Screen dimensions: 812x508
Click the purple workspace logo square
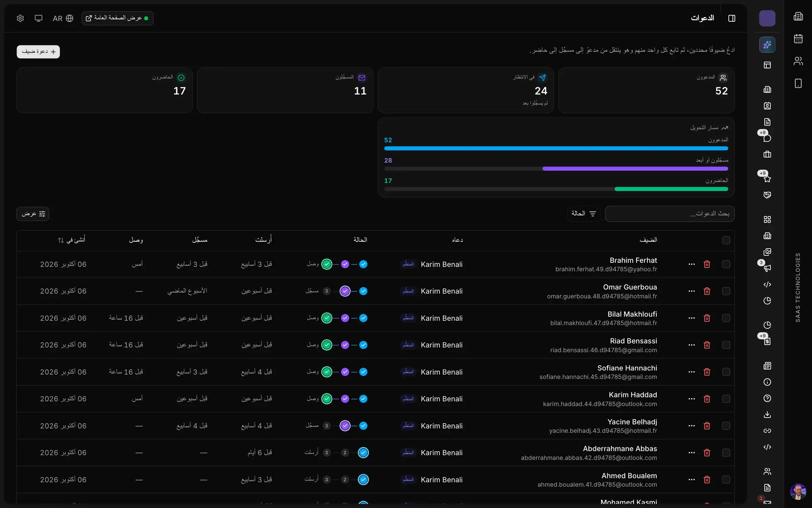(x=767, y=18)
